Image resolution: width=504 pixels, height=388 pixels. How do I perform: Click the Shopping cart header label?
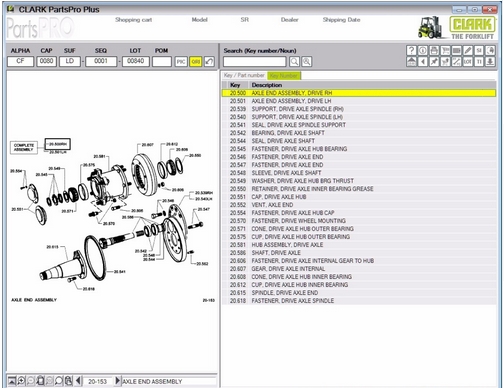pyautogui.click(x=133, y=20)
